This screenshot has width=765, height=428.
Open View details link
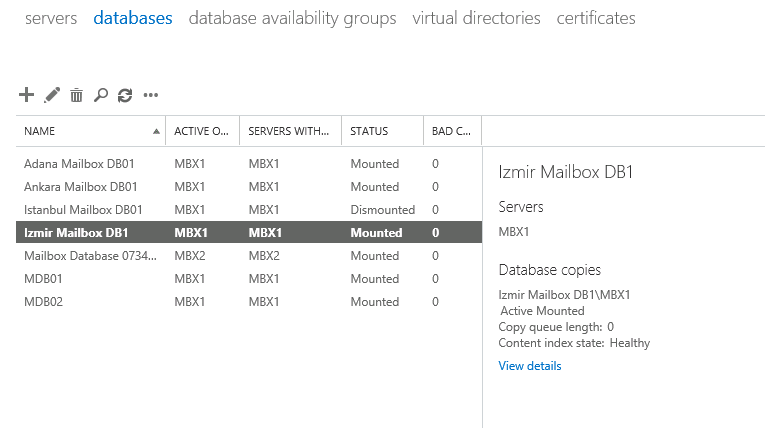[530, 366]
